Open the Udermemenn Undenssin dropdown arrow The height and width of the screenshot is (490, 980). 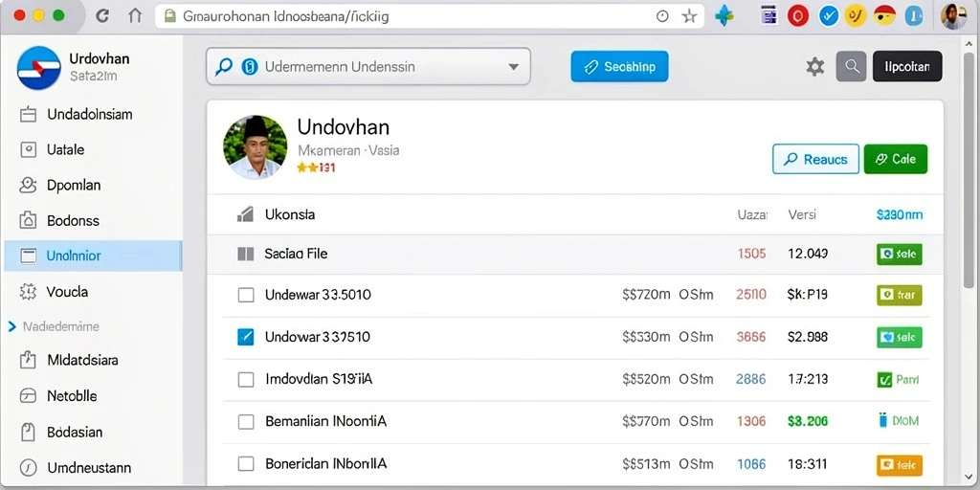514,67
